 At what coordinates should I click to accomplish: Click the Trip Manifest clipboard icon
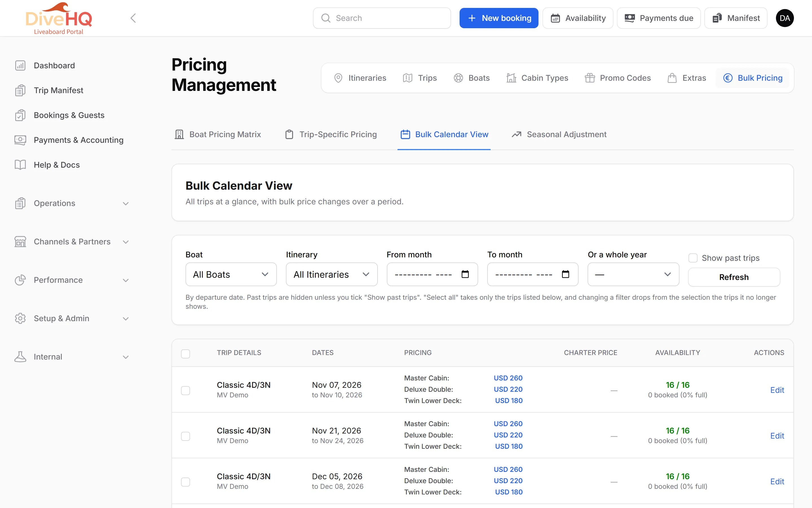pyautogui.click(x=20, y=90)
